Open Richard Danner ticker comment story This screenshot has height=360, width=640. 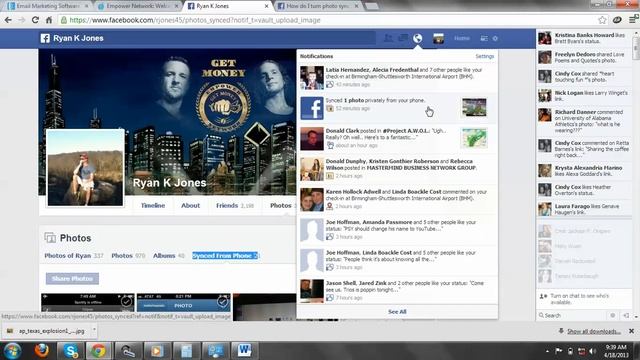pos(584,121)
